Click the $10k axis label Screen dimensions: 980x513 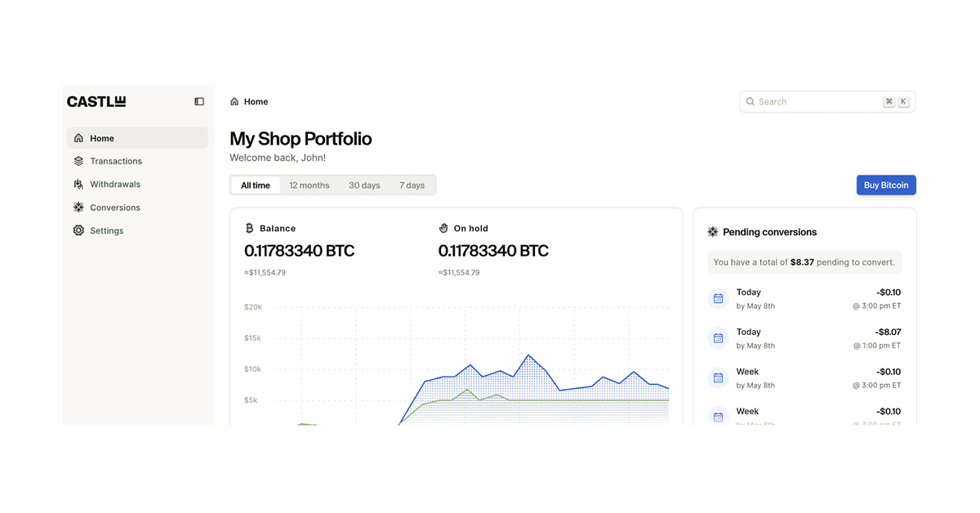click(x=253, y=369)
